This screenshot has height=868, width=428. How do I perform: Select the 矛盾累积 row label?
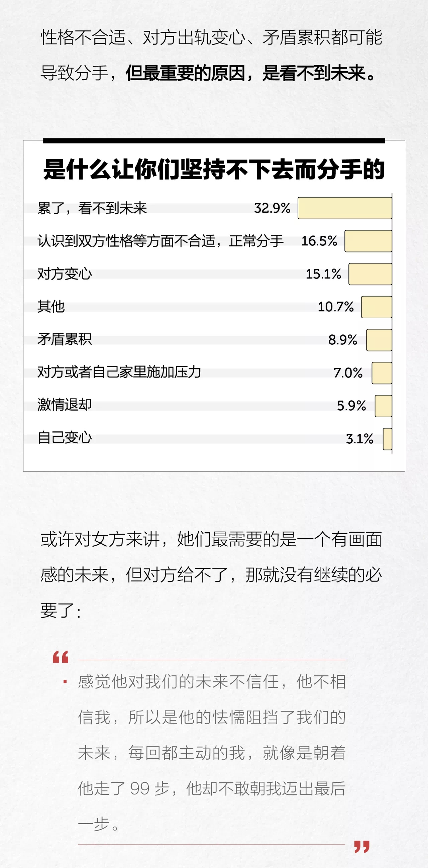coord(65,339)
